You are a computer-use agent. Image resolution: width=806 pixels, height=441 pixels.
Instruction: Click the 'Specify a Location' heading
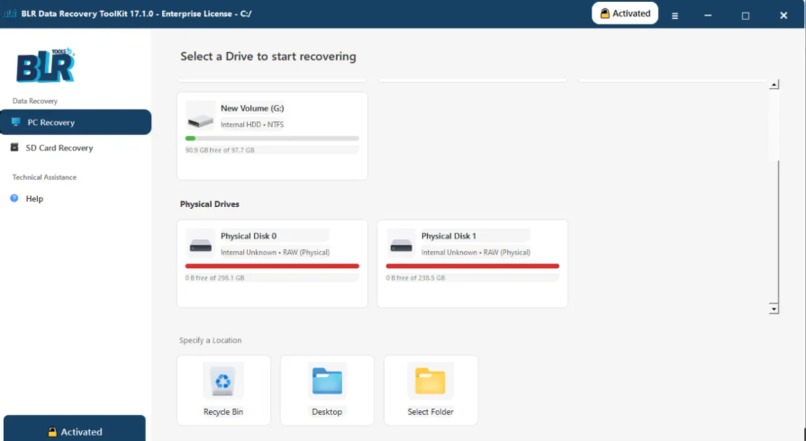(x=210, y=340)
